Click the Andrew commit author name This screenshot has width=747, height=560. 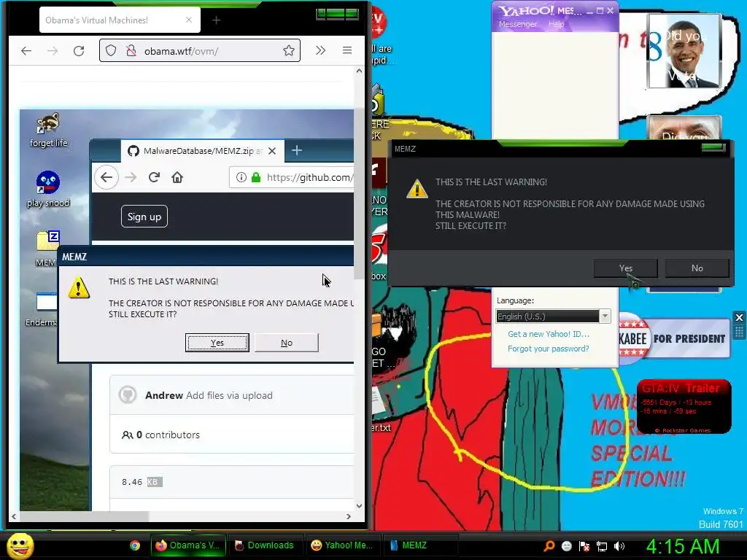coord(164,395)
